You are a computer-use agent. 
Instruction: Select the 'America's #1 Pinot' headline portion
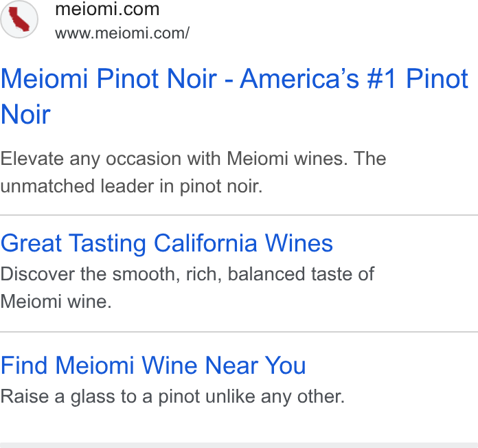click(x=354, y=79)
